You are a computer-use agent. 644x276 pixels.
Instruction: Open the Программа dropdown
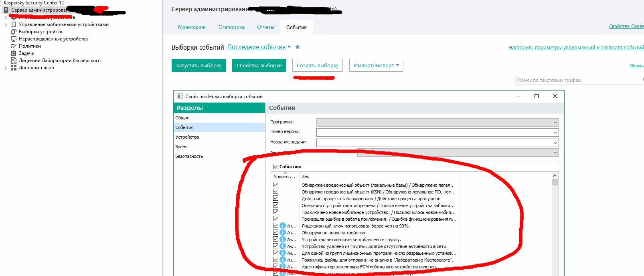tap(437, 122)
